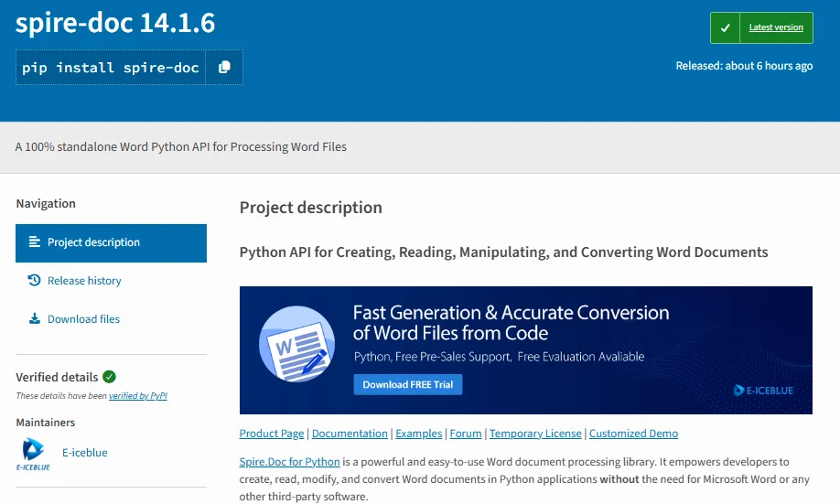This screenshot has height=504, width=840.
Task: Open the Customized Demo link
Action: coord(633,434)
